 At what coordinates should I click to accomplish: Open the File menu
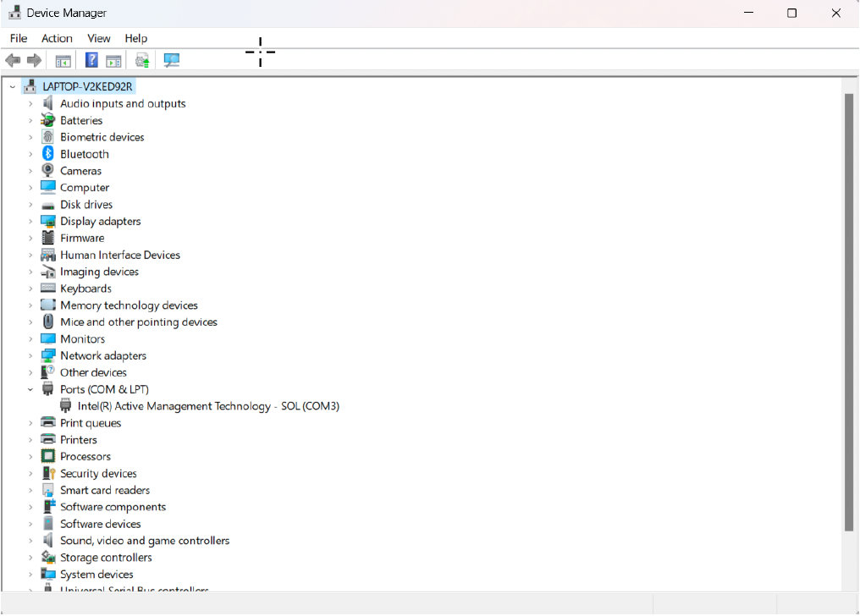click(19, 38)
